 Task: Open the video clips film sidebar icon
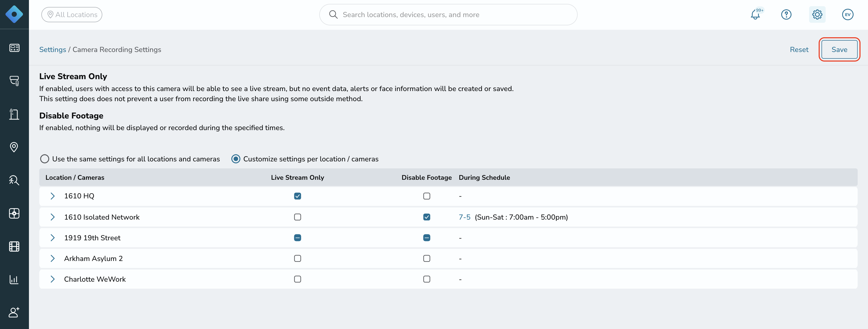click(14, 246)
